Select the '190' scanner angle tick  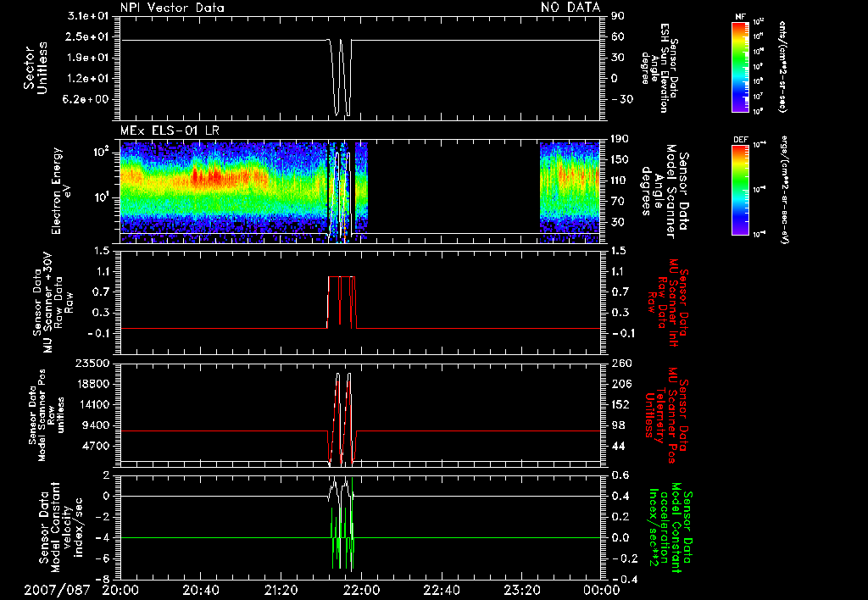pos(620,139)
